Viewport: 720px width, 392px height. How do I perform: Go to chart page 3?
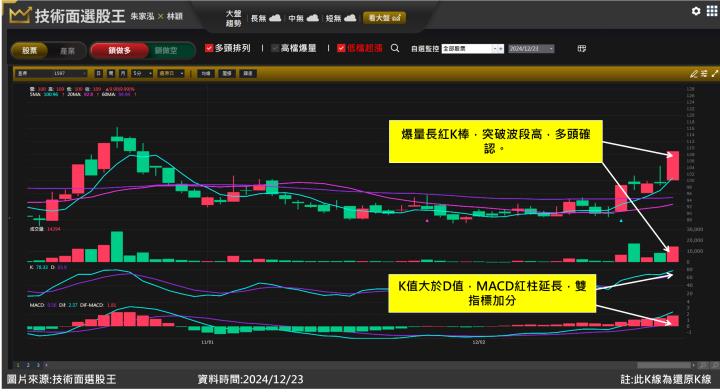pyautogui.click(x=38, y=365)
